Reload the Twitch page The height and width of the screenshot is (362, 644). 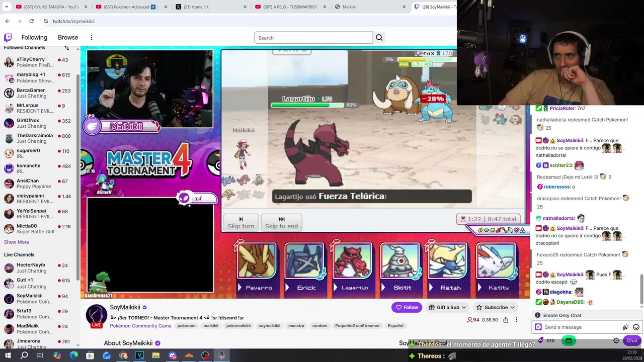[x=31, y=21]
